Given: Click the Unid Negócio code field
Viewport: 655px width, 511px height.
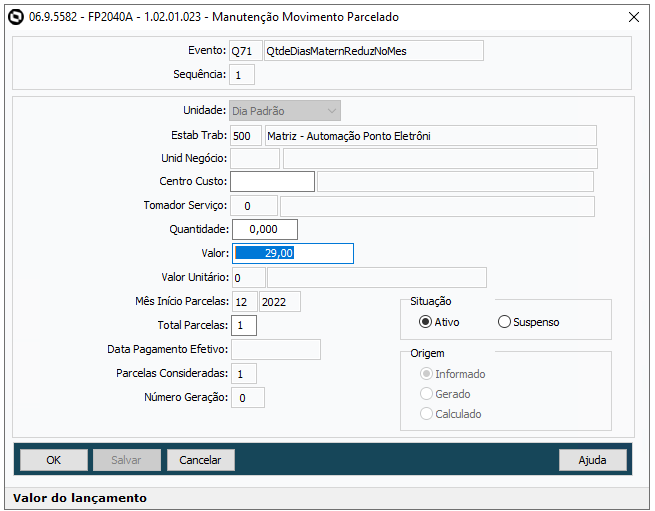Looking at the screenshot, I should tap(255, 159).
